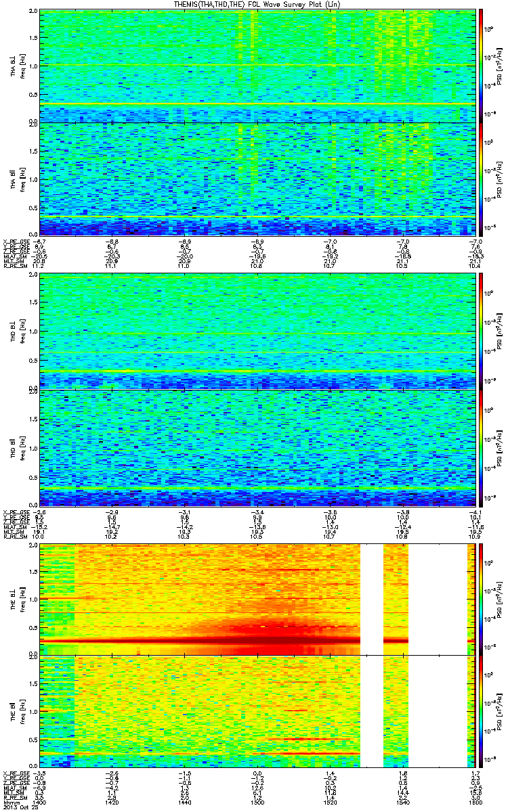Click 'X_RE_GSE' row label under THA panels
The height and width of the screenshot is (812, 508).
click(x=16, y=241)
